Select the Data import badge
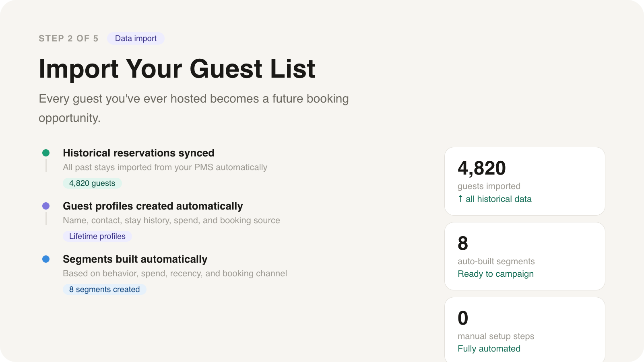 click(x=136, y=38)
